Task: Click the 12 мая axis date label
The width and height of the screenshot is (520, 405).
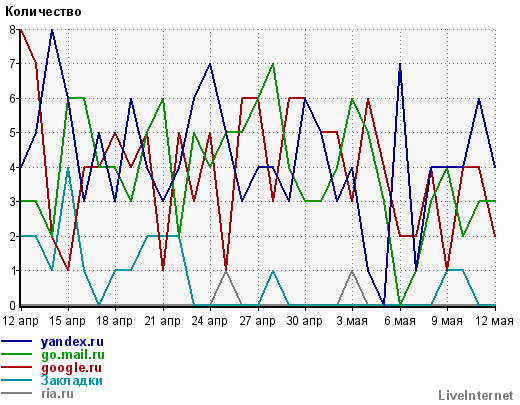Action: [494, 321]
